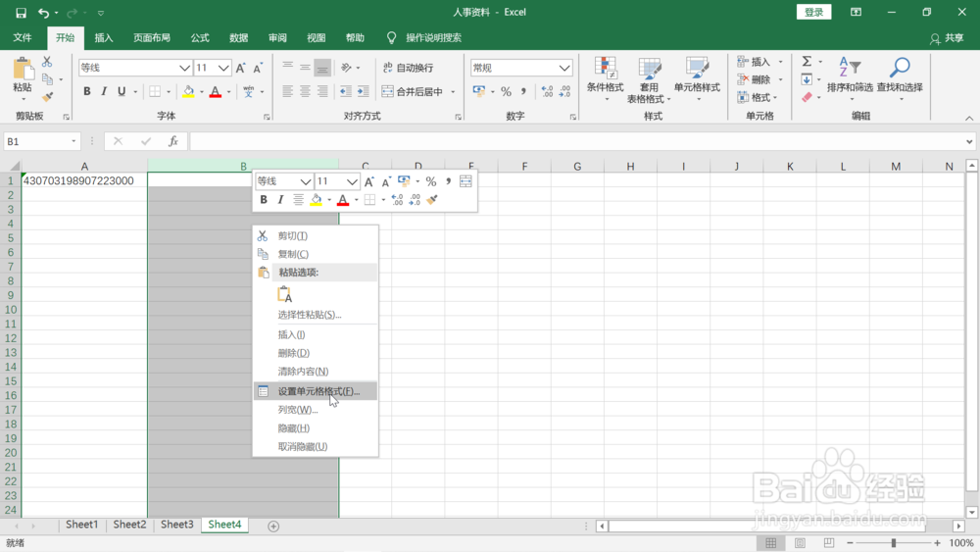Click the ribbon decrease indent icon
The image size is (980, 552).
coord(346,92)
